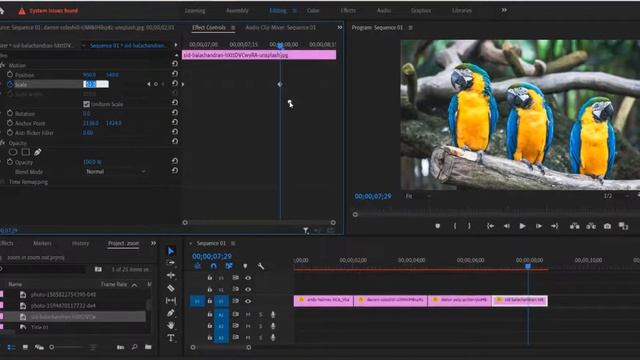Click the System issues found warning icon
This screenshot has width=640, height=360.
pos(22,11)
